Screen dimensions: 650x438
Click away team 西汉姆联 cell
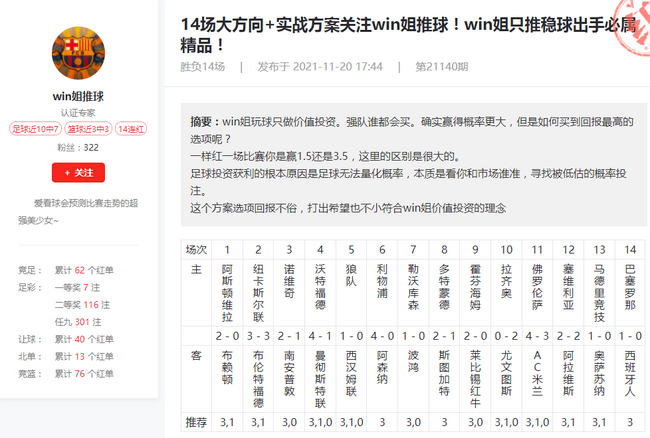351,379
